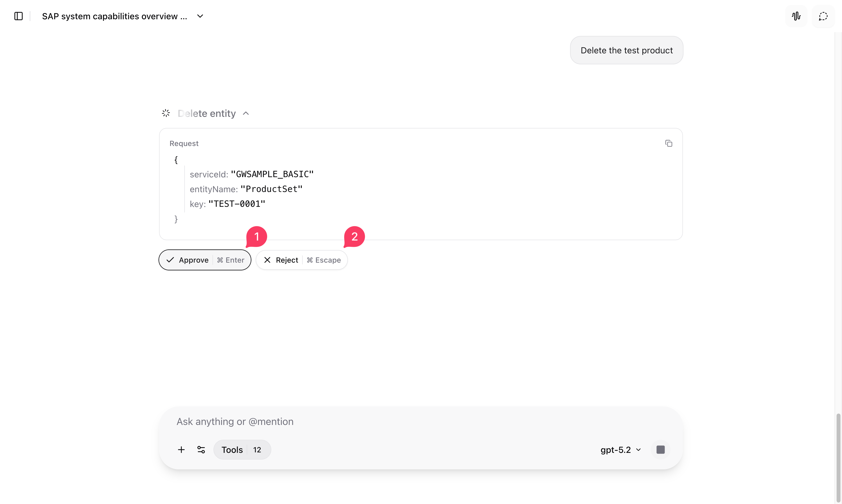Open conversation title dropdown chevron
This screenshot has width=842, height=504.
(x=200, y=16)
